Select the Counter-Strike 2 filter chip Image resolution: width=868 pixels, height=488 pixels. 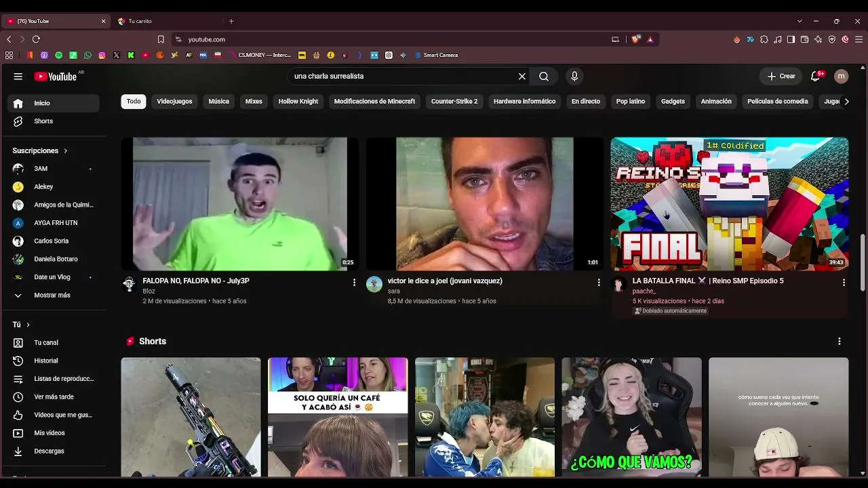coord(454,102)
